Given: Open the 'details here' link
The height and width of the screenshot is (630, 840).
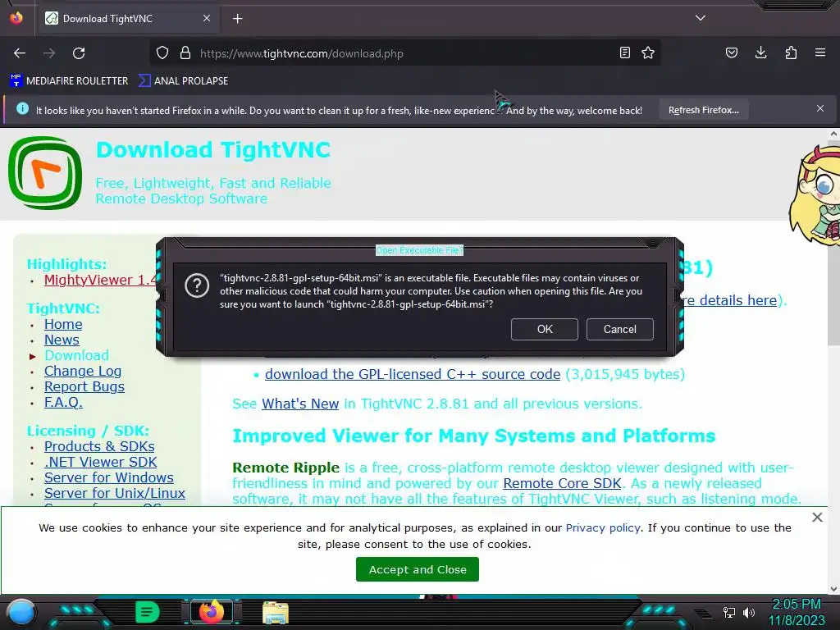Looking at the screenshot, I should 731,300.
